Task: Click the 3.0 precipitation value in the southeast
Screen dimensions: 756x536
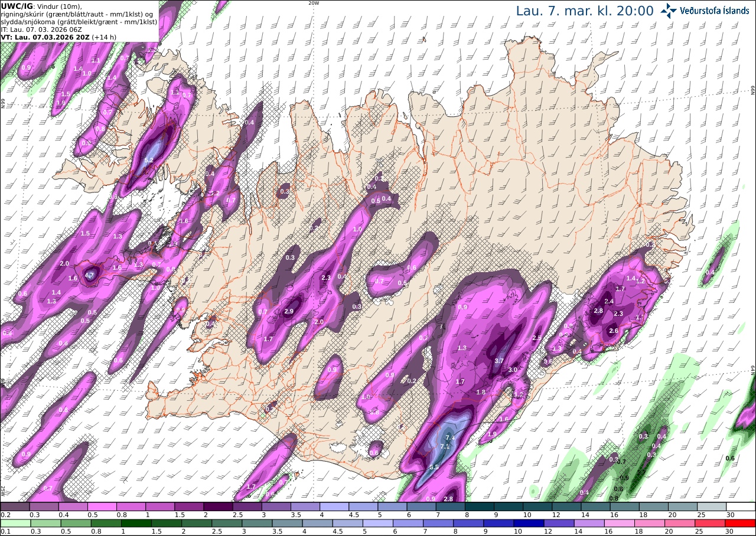Action: pos(513,370)
